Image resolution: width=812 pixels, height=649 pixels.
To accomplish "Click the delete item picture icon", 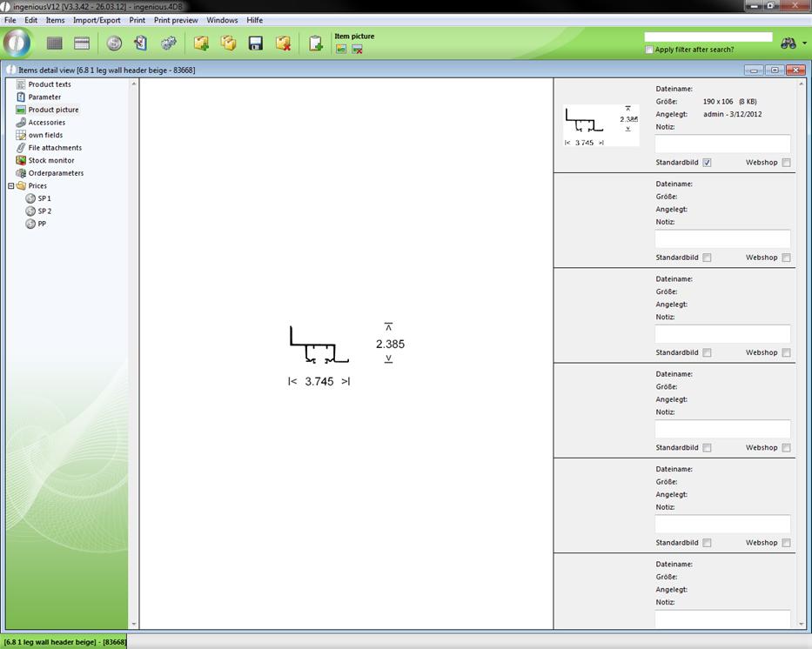I will (x=357, y=50).
